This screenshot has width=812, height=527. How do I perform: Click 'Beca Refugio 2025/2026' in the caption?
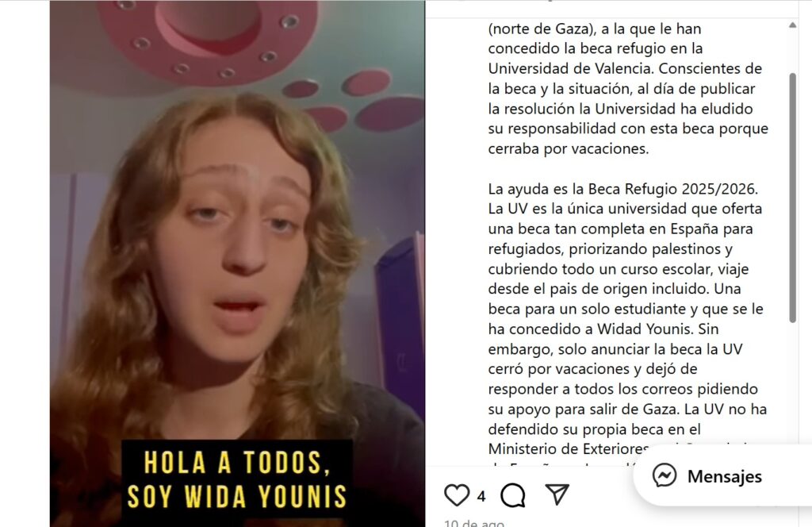(x=673, y=189)
